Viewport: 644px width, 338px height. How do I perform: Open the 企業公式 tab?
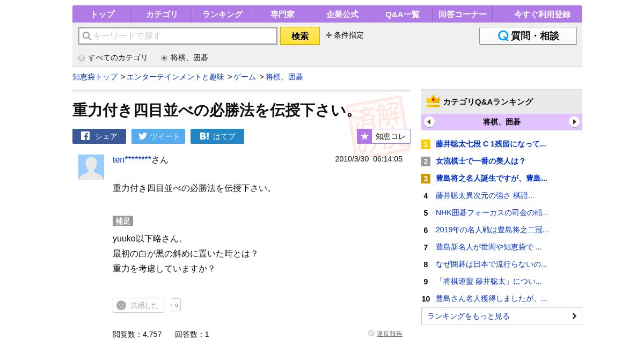(x=342, y=14)
